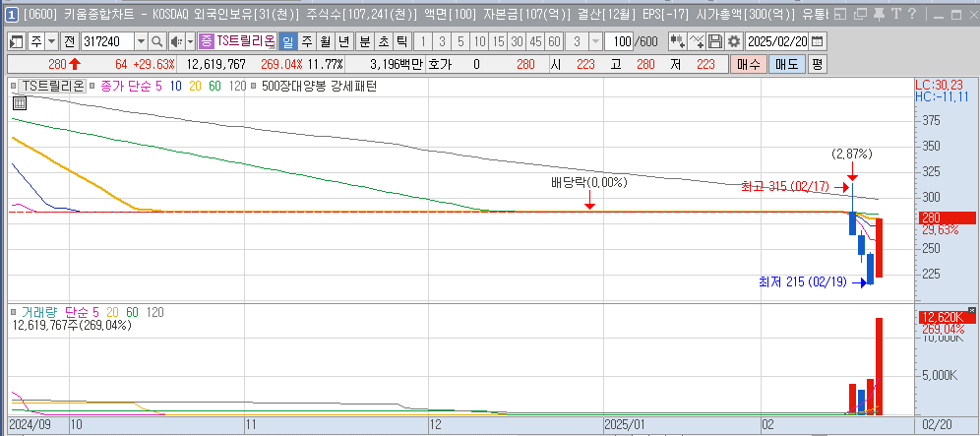Viewport: 980px width, 436px height.
Task: Click the blue 10 moving average label
Action: coord(175,87)
